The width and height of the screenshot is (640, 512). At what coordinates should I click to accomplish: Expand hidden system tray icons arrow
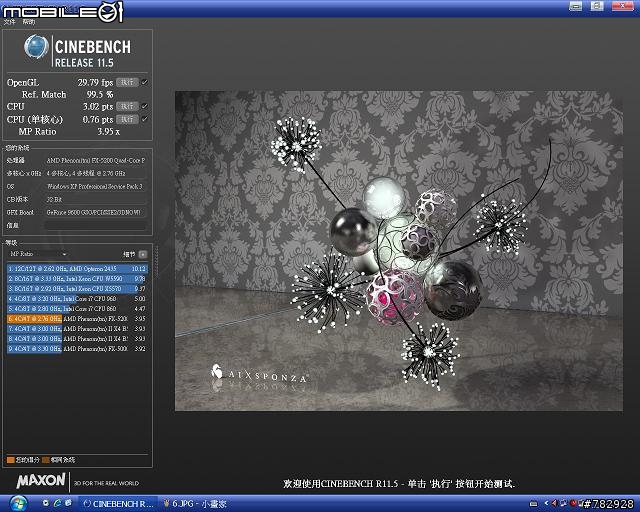[547, 504]
